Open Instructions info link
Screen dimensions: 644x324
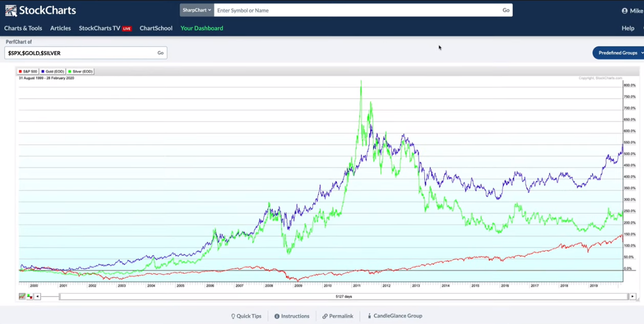[292, 316]
